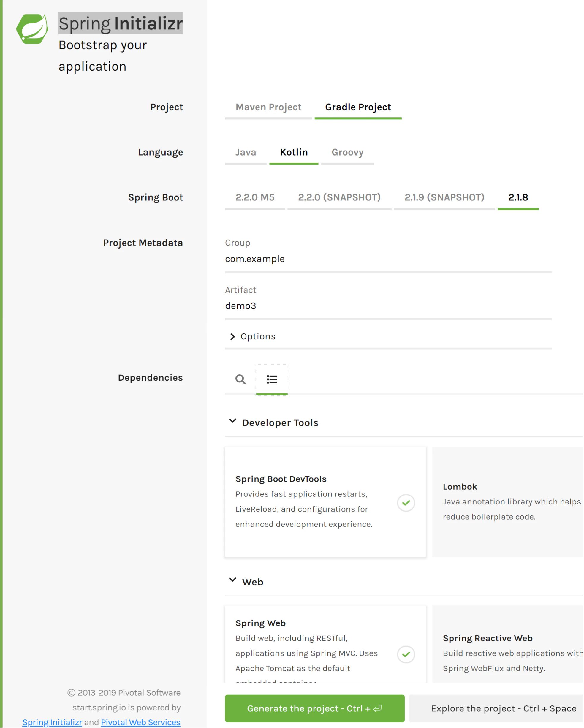Choose Java as the language
584x728 pixels.
tap(246, 153)
